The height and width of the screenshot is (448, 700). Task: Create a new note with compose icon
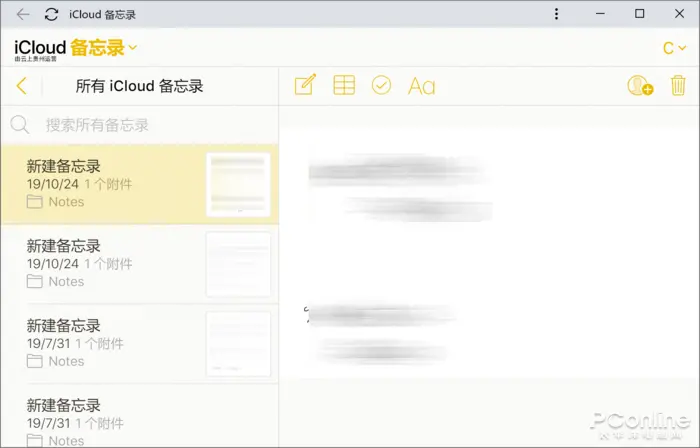pyautogui.click(x=305, y=84)
